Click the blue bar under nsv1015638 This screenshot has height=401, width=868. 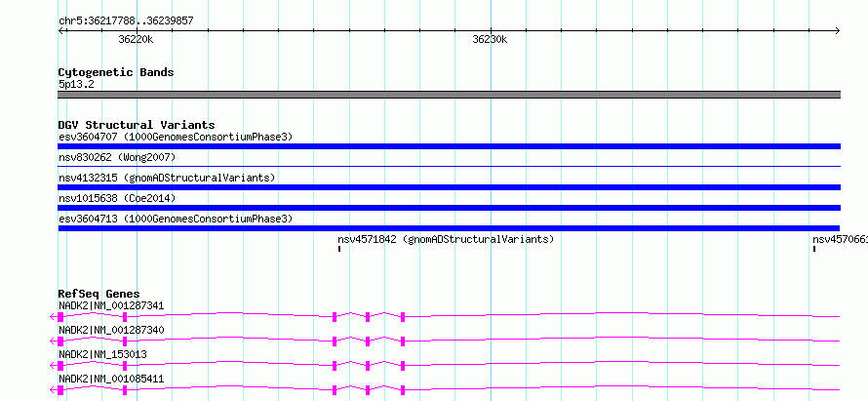coord(449,208)
